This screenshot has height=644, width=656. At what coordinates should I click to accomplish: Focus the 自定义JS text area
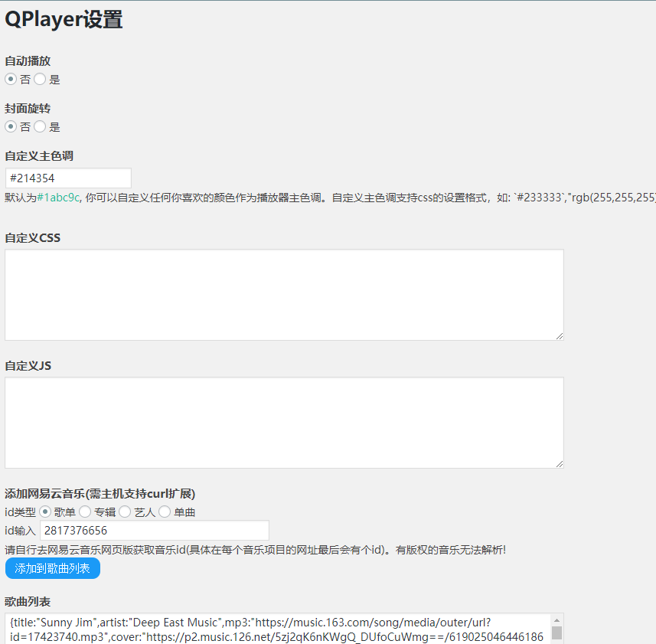(284, 423)
